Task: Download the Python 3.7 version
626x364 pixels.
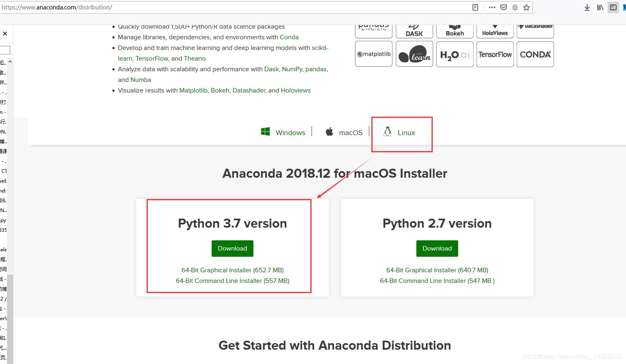Action: tap(233, 249)
